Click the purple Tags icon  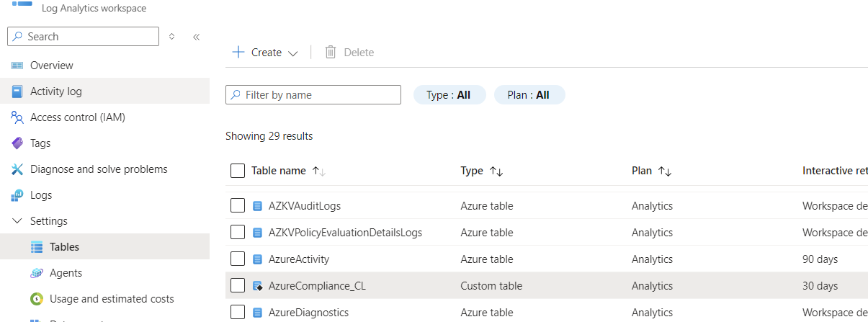[17, 143]
